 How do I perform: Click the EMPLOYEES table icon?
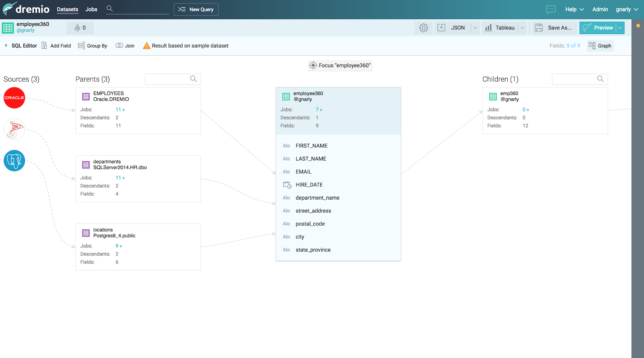tap(86, 97)
